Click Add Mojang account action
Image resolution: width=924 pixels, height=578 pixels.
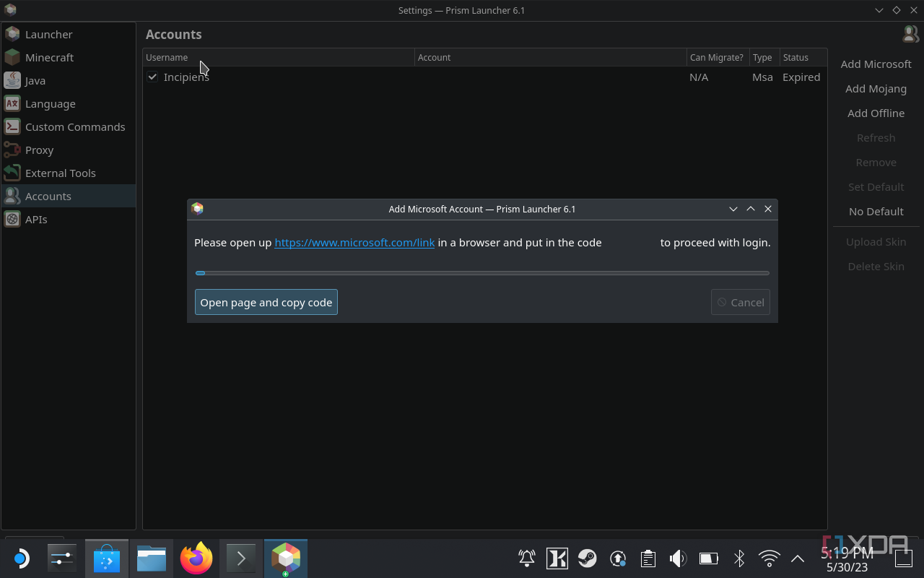[876, 88]
